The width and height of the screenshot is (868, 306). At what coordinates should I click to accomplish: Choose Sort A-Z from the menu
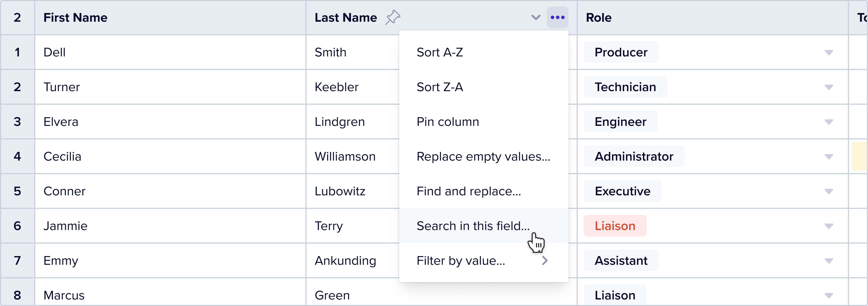click(439, 52)
